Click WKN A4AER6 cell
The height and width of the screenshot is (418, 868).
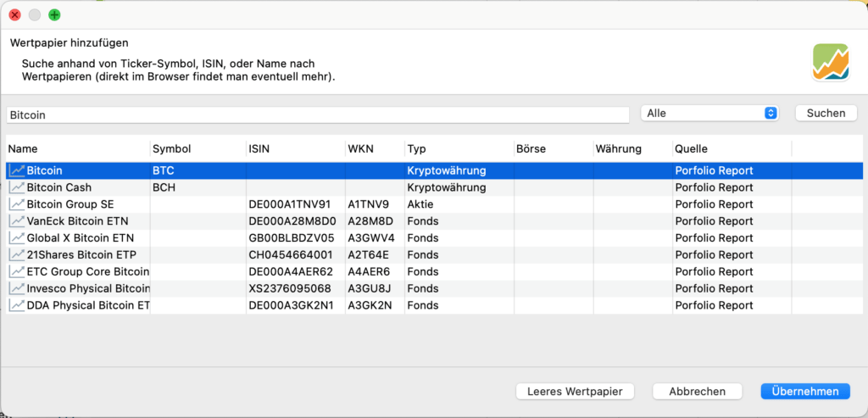[370, 272]
